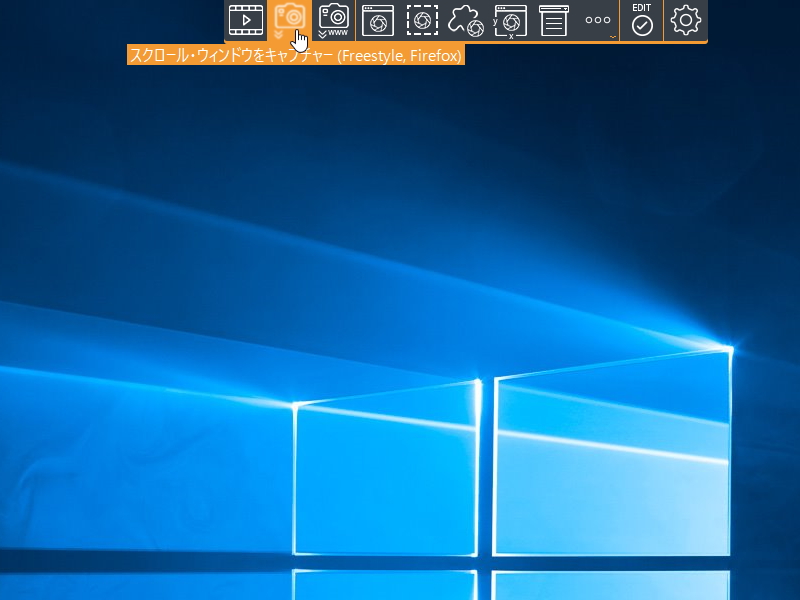Screen dimensions: 800x600
Task: Start video screen recording
Action: pos(246,20)
